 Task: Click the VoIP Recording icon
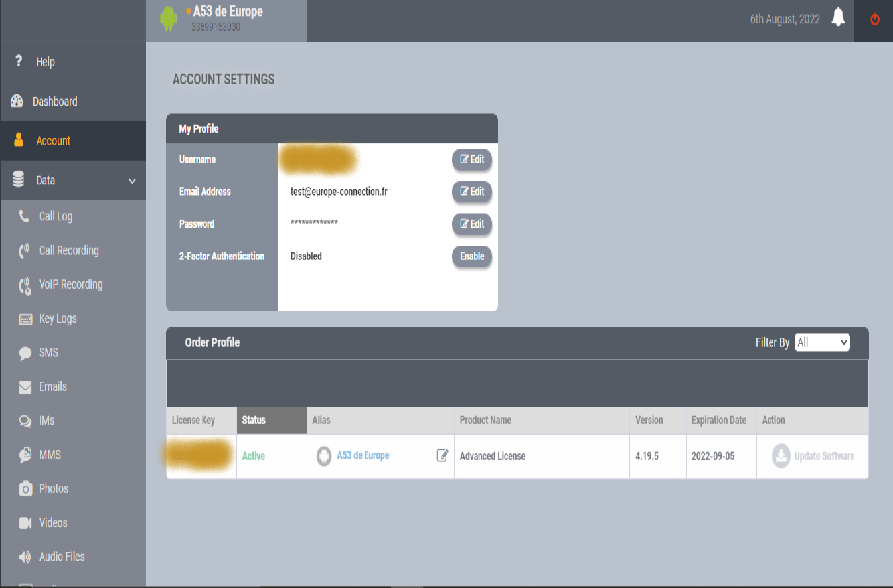coord(25,285)
